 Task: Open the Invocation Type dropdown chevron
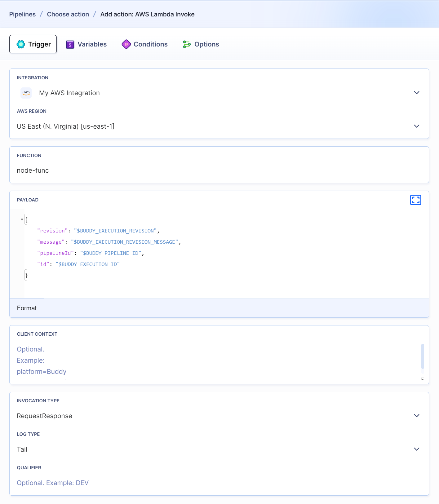click(417, 416)
